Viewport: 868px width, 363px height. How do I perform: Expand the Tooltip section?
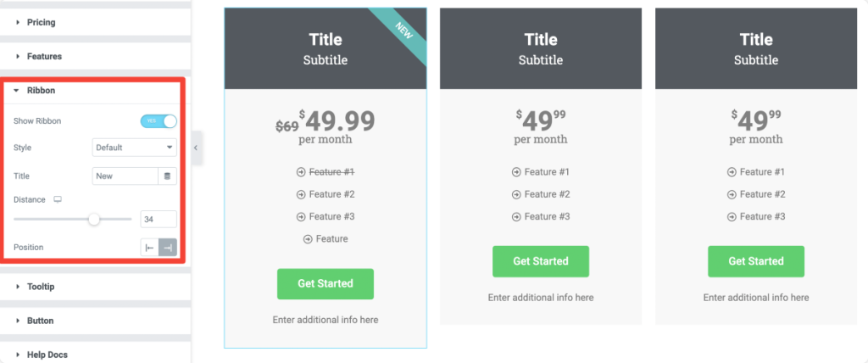(41, 287)
